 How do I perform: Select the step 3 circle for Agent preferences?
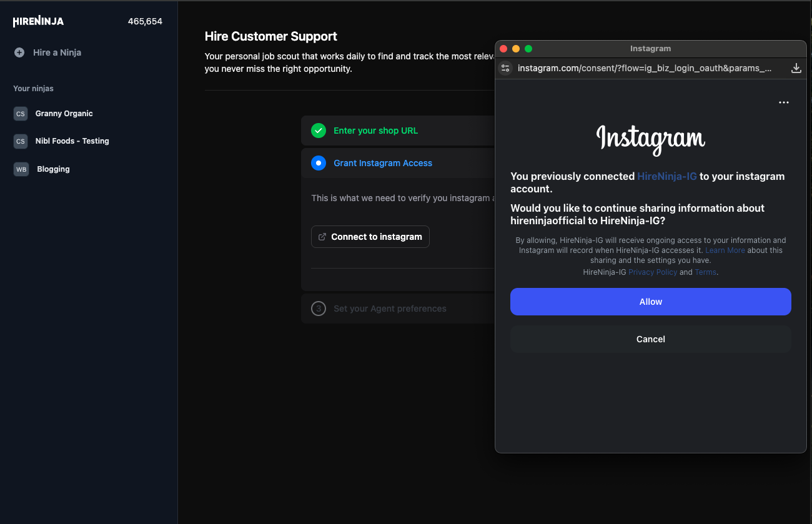point(319,308)
